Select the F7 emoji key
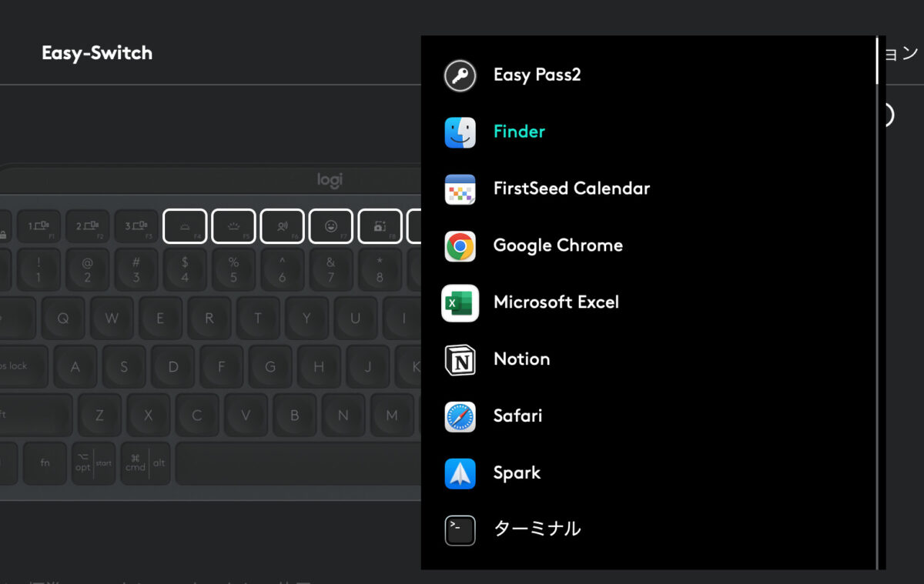Screen dimensions: 924x584 [x=331, y=226]
